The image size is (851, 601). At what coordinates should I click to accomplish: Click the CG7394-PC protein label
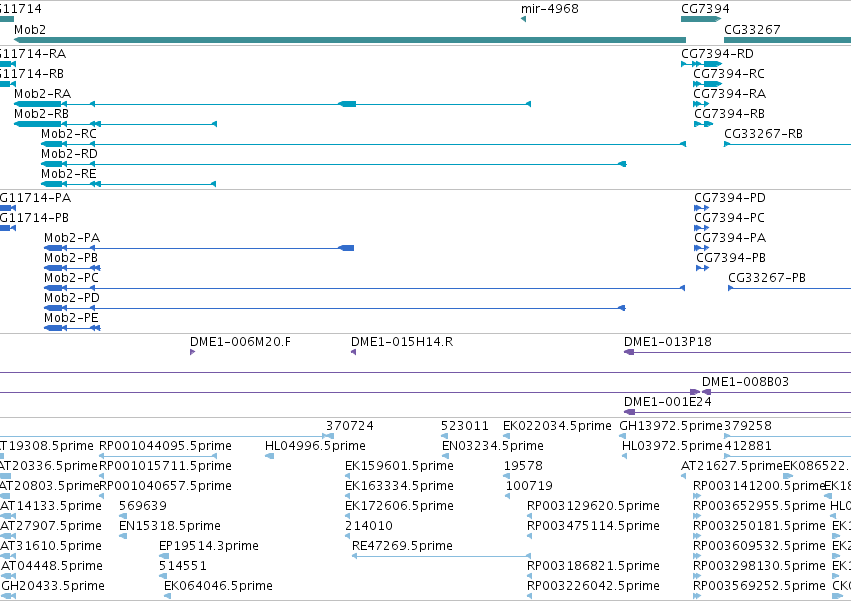729,218
